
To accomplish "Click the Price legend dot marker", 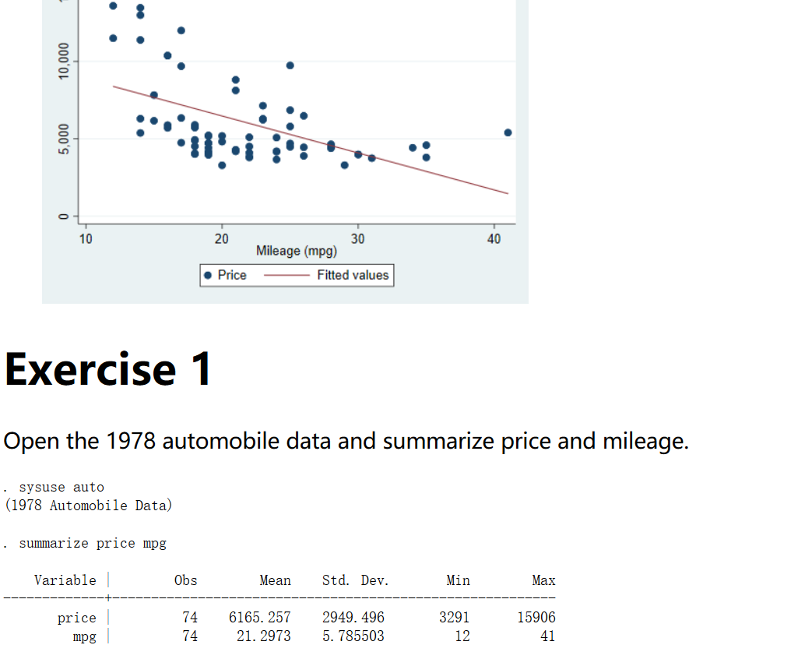I will (x=208, y=275).
